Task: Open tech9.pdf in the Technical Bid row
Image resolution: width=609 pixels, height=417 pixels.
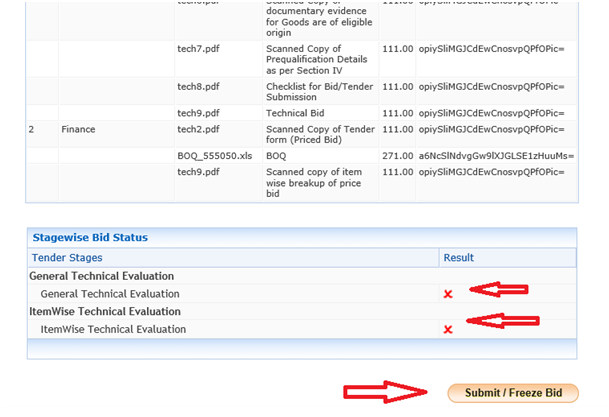Action: tap(197, 113)
